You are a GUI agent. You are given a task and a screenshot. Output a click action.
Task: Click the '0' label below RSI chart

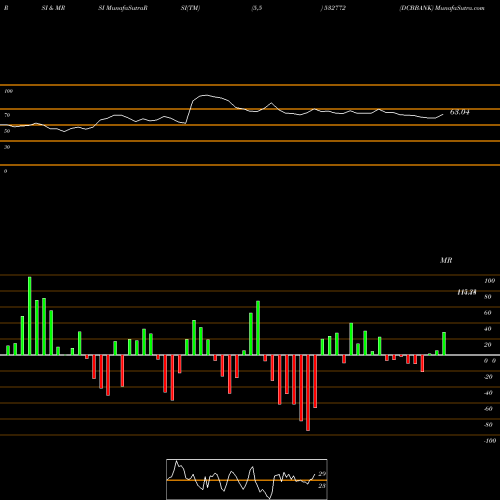(x=5, y=171)
